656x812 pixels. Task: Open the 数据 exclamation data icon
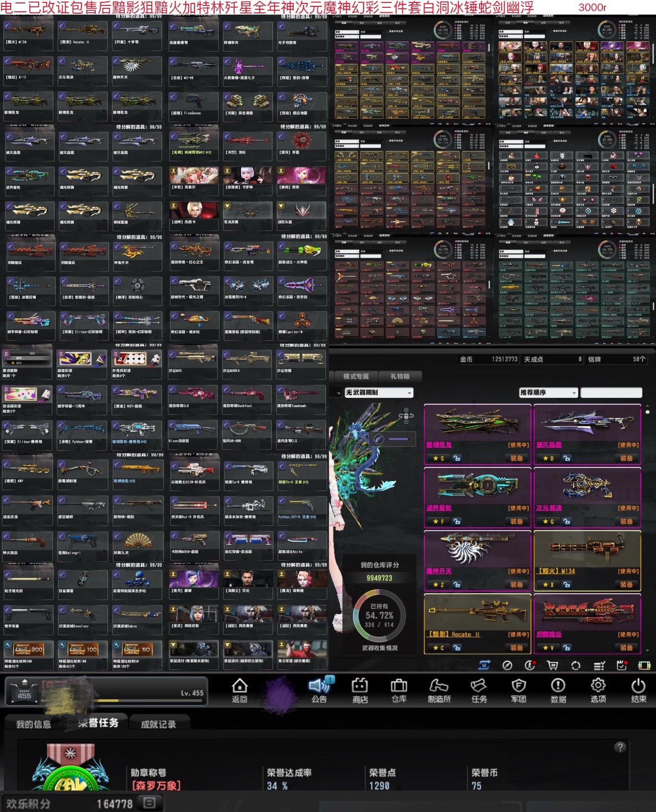pyautogui.click(x=558, y=685)
